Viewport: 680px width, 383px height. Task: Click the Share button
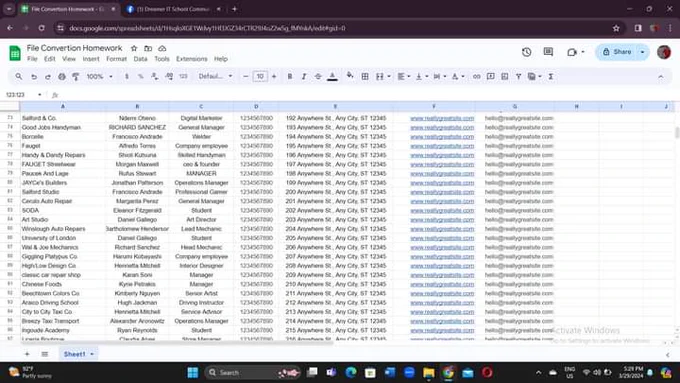pos(618,52)
